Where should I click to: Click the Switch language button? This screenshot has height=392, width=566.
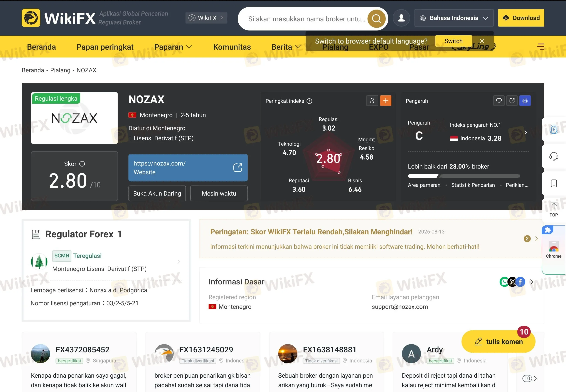click(x=454, y=41)
